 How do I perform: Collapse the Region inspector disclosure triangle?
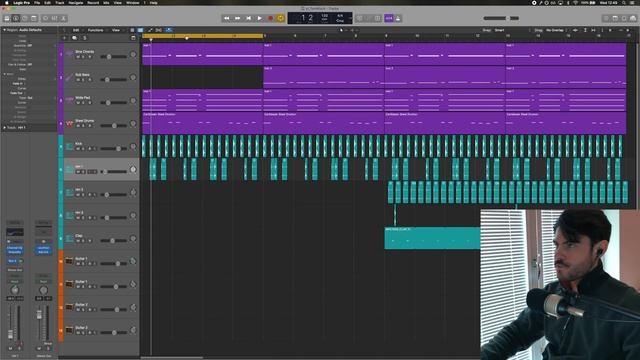(4, 30)
